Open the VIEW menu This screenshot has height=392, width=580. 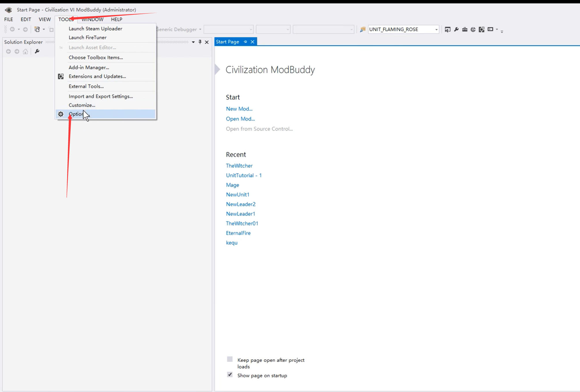click(x=45, y=19)
